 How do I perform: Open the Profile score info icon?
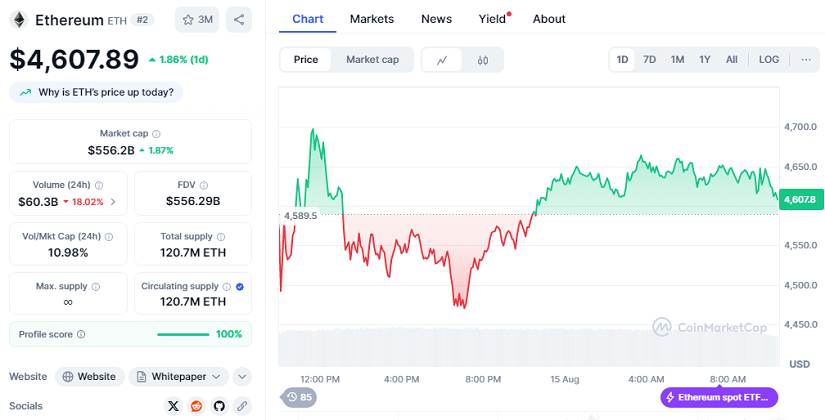[x=81, y=334]
